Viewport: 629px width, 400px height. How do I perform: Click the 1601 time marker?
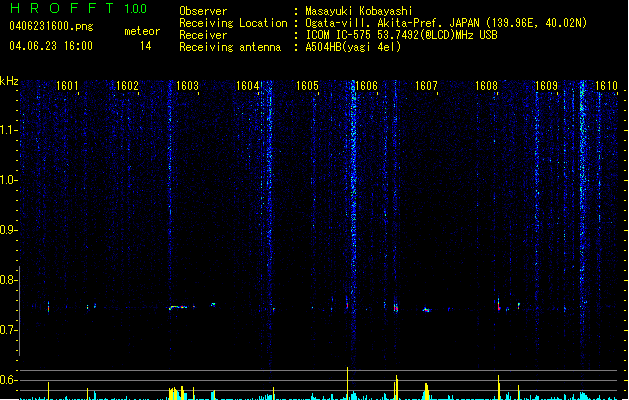[x=67, y=86]
